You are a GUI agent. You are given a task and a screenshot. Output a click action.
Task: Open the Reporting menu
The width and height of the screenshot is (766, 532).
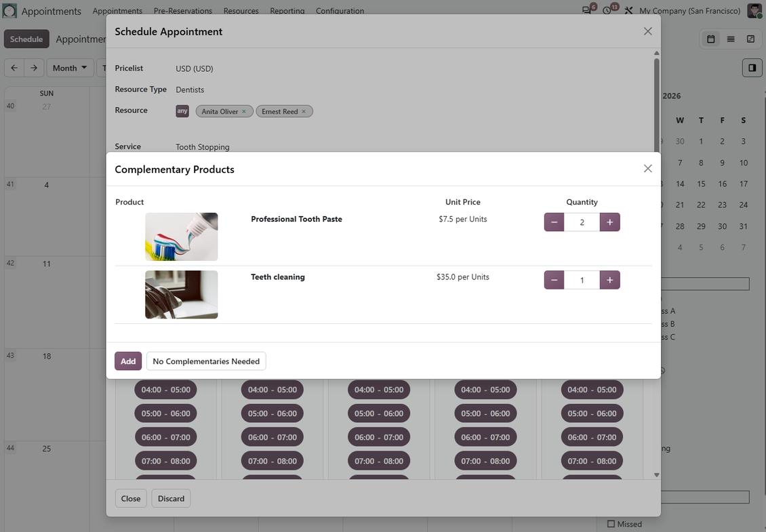[287, 11]
